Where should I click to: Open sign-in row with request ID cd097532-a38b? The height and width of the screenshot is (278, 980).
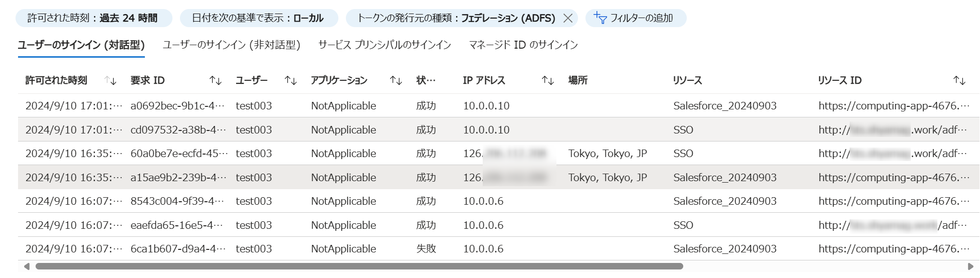[x=499, y=130]
